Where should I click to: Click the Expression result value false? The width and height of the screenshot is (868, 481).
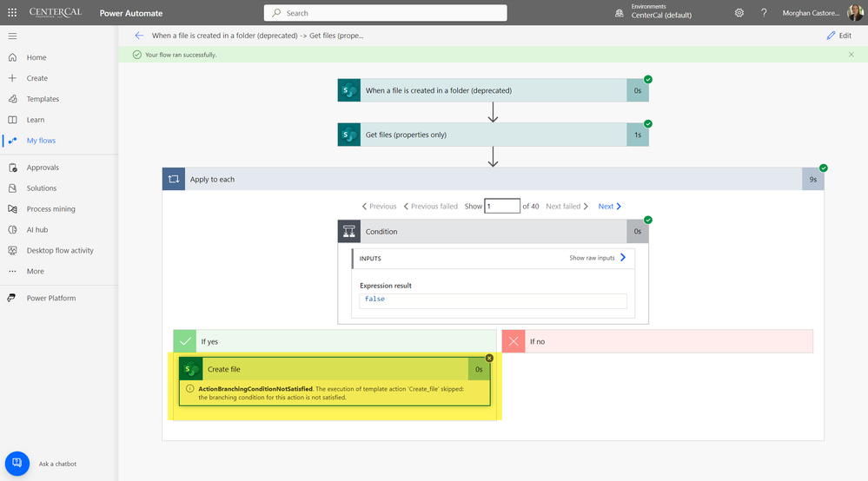[374, 299]
